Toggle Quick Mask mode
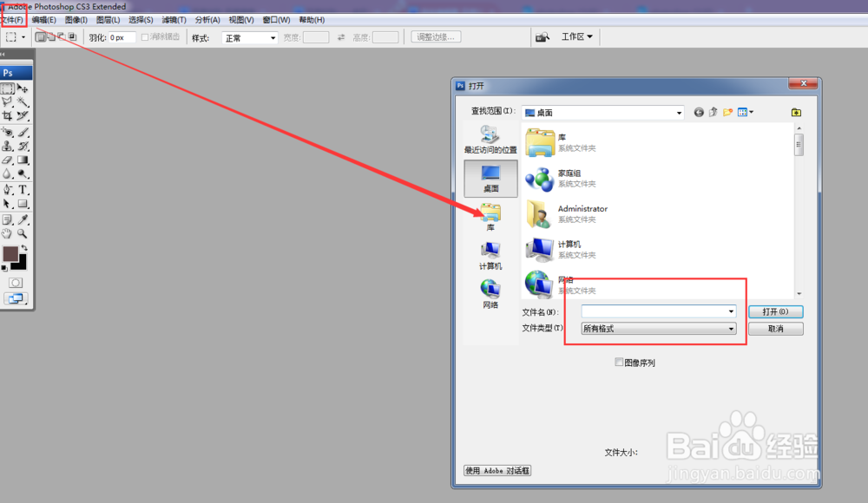868x503 pixels. (16, 283)
